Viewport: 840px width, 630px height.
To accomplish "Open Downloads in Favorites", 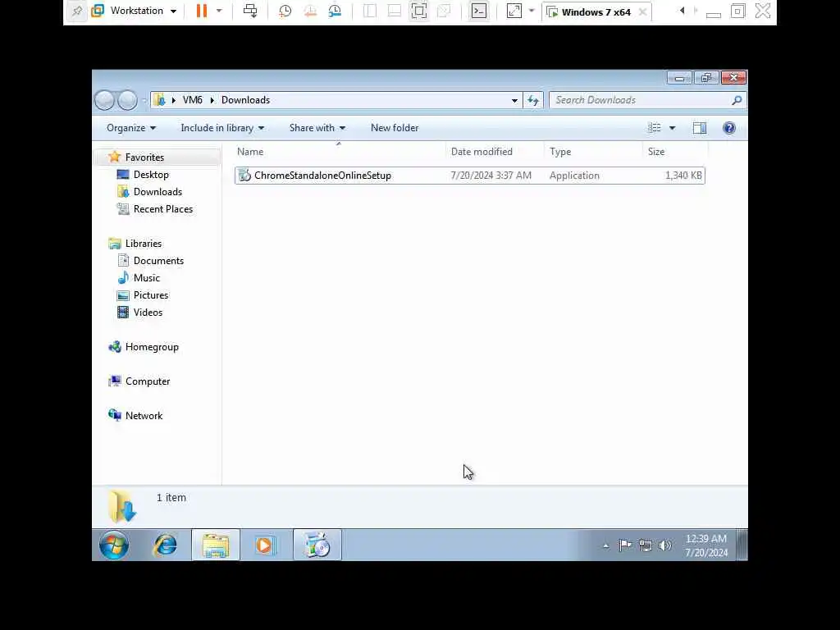I will 157,192.
